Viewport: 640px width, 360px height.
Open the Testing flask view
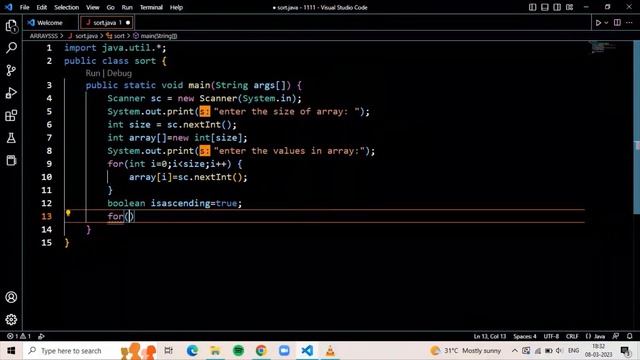pyautogui.click(x=11, y=138)
